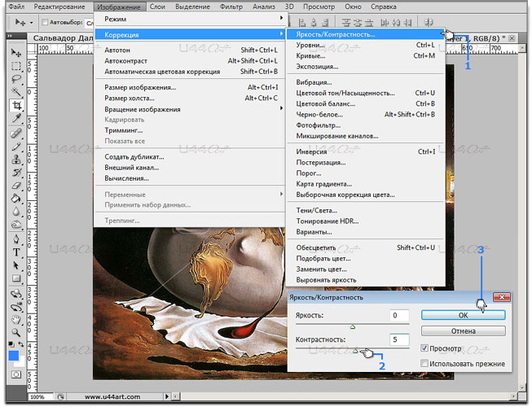The height and width of the screenshot is (407, 532).
Task: Select the Magic Wand tool
Action: pyautogui.click(x=16, y=91)
